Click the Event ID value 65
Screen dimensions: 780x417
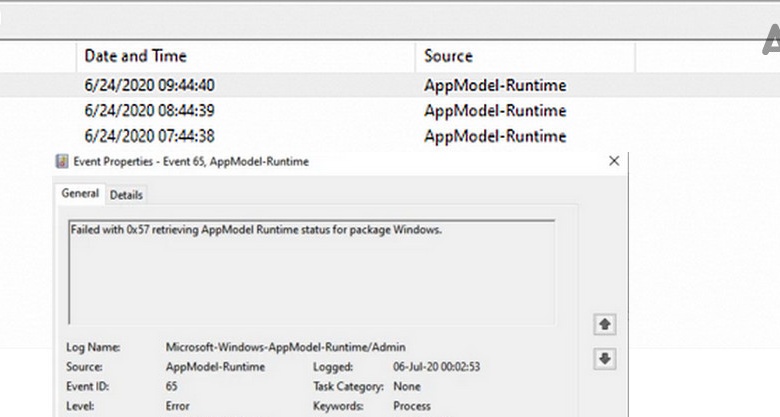[x=173, y=386]
